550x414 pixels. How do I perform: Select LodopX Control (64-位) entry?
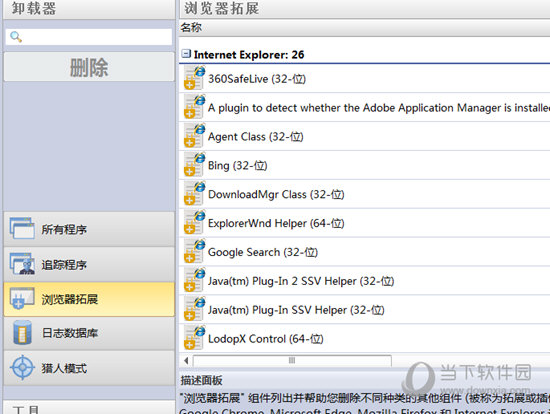(364, 339)
